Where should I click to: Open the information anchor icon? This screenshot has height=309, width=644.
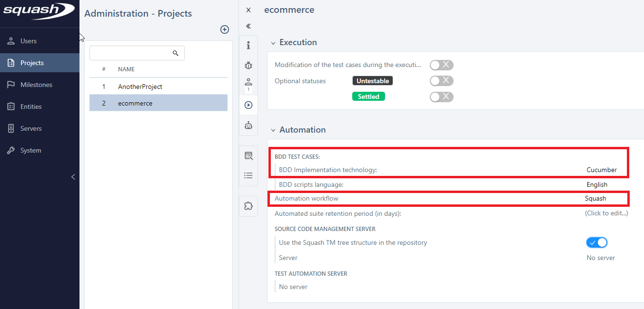pyautogui.click(x=248, y=46)
